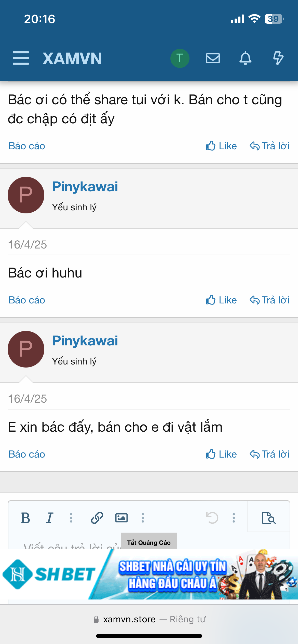Open the inbox envelope icon
Screen dimensions: 298x644
click(213, 58)
